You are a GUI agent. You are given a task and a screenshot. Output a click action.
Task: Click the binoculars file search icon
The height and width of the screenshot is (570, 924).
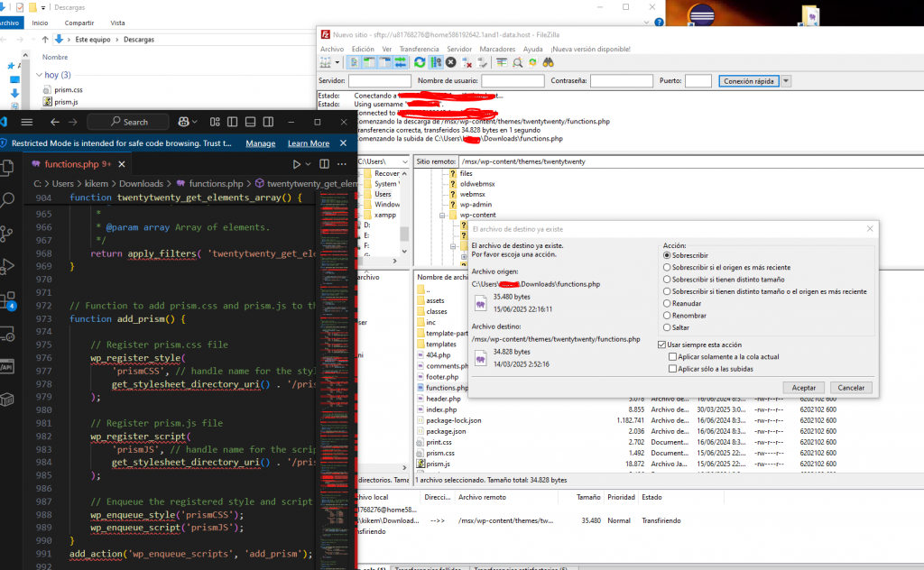[x=547, y=62]
